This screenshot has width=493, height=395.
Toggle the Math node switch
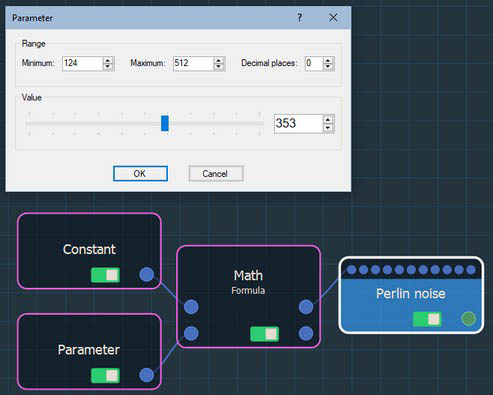click(264, 334)
